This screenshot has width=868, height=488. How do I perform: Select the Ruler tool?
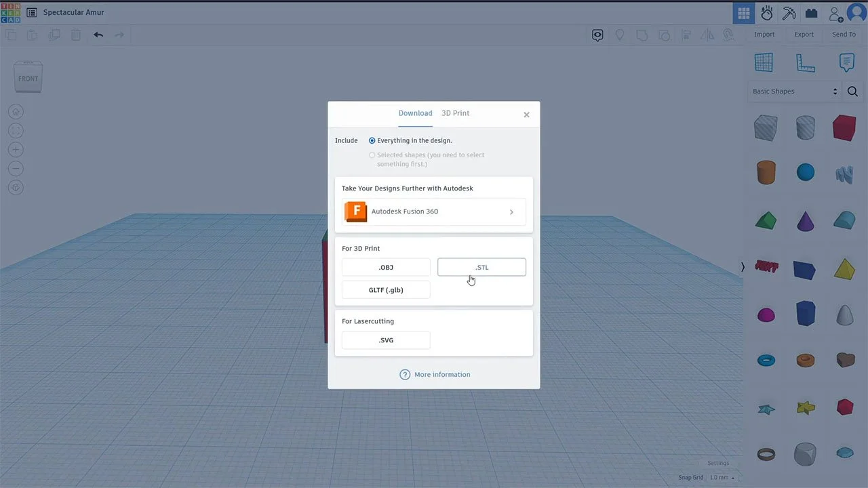click(x=806, y=62)
